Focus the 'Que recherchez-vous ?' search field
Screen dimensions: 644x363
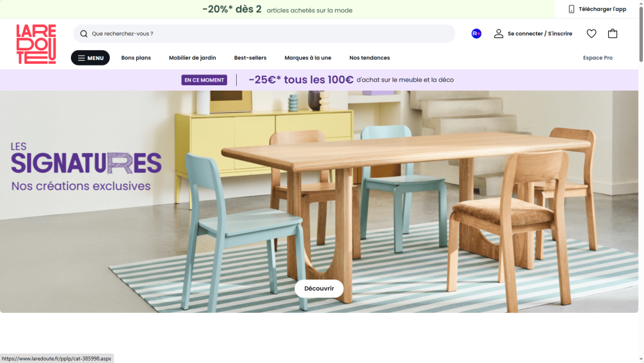[x=264, y=33]
